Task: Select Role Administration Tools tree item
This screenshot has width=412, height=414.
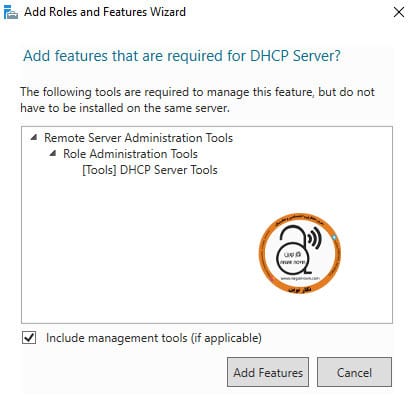Action: 130,154
